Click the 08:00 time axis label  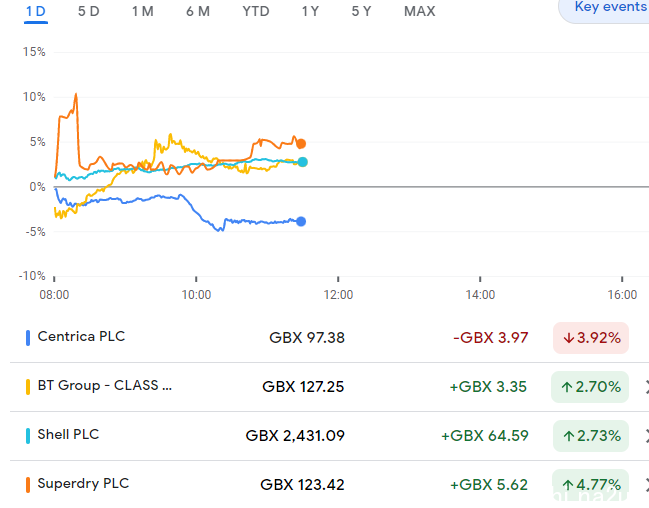pos(54,295)
